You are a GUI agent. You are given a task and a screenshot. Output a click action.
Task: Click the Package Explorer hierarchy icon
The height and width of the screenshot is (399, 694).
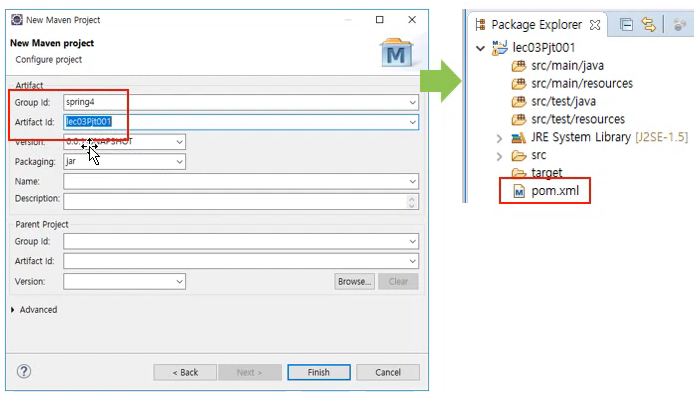[x=480, y=25]
